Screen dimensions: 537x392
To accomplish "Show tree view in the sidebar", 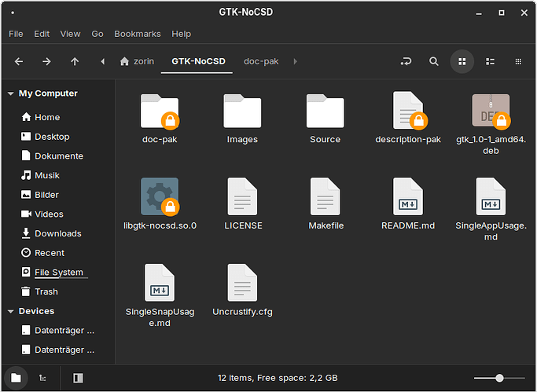I will [x=42, y=378].
